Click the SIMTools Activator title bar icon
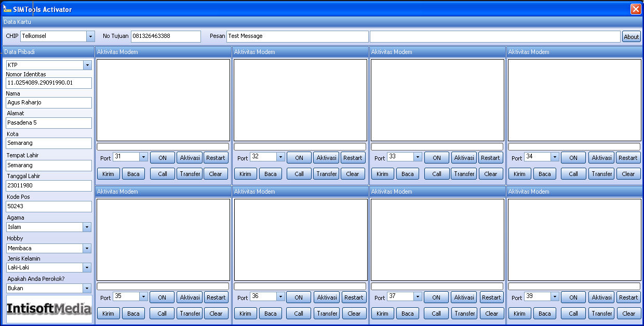The width and height of the screenshot is (644, 326). click(x=7, y=9)
